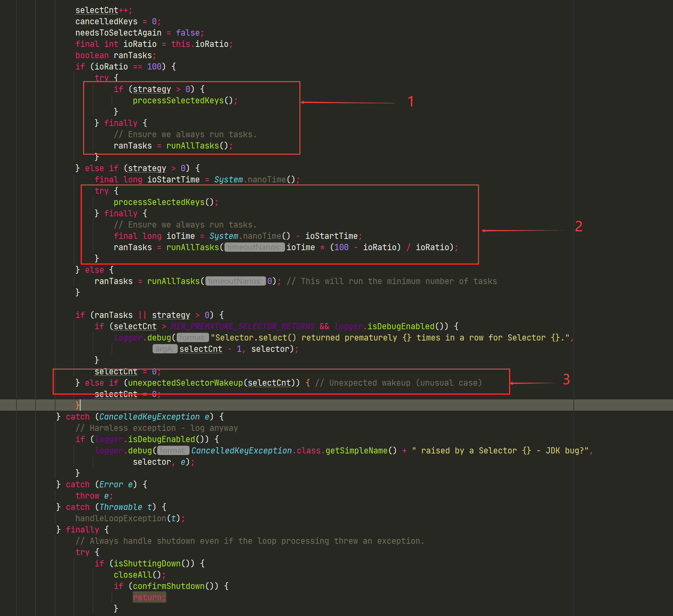673x616 pixels.
Task: Click format hint before Selector.select() string
Action: (x=193, y=338)
